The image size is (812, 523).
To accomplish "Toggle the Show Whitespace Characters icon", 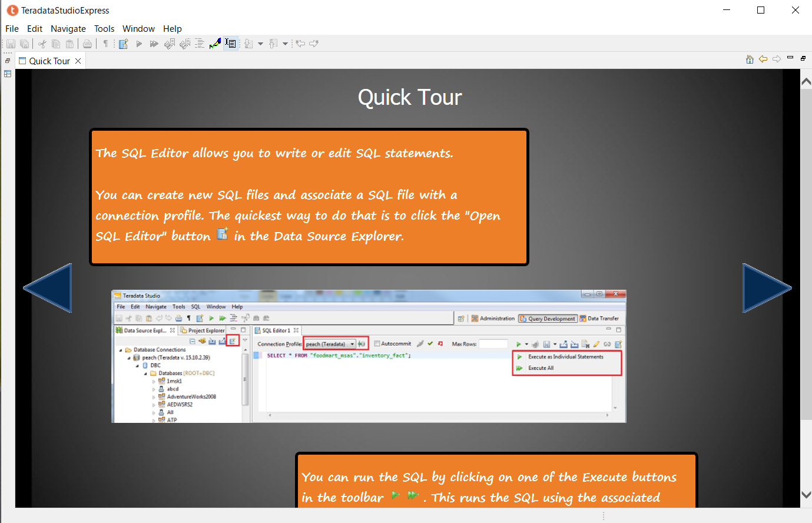I will (x=105, y=44).
